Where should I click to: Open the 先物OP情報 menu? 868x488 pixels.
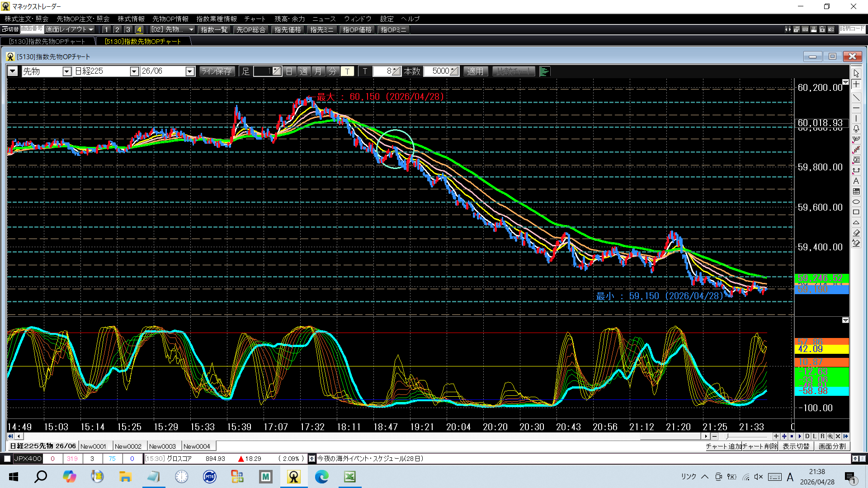pyautogui.click(x=170, y=19)
